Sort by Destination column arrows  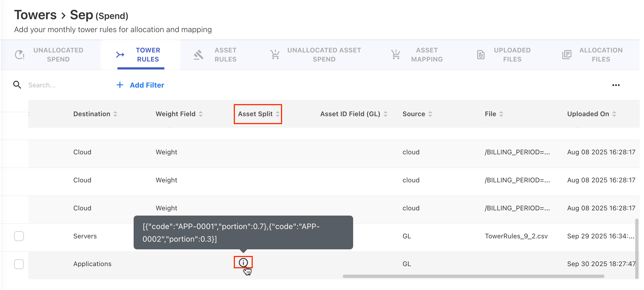coord(115,114)
